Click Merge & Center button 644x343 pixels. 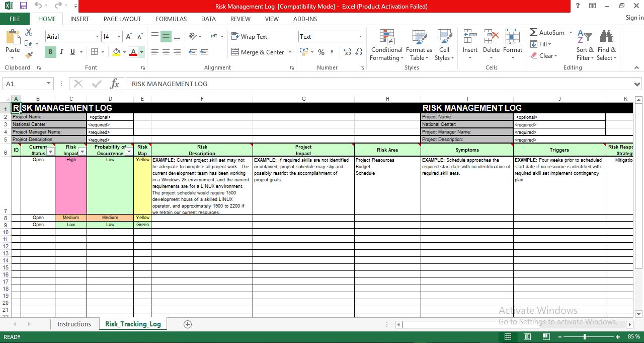258,52
